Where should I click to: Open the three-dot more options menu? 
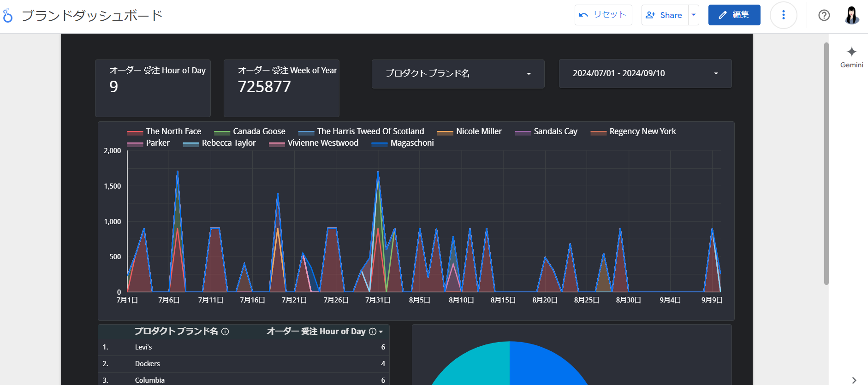click(x=784, y=15)
